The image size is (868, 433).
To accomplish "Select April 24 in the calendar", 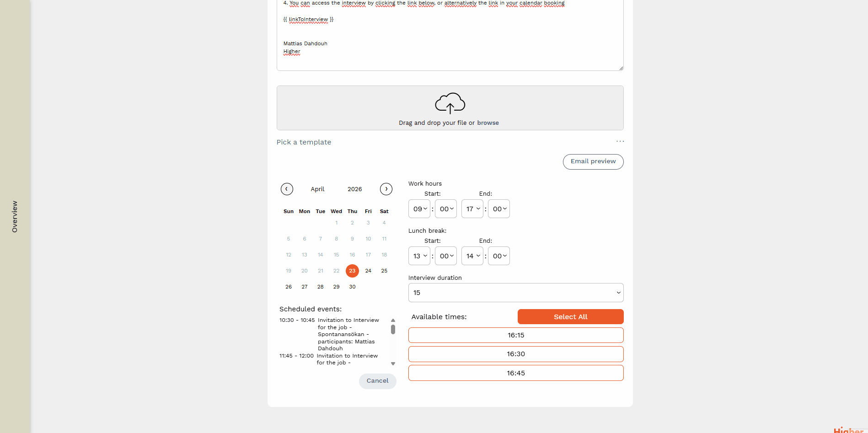I will coord(368,271).
